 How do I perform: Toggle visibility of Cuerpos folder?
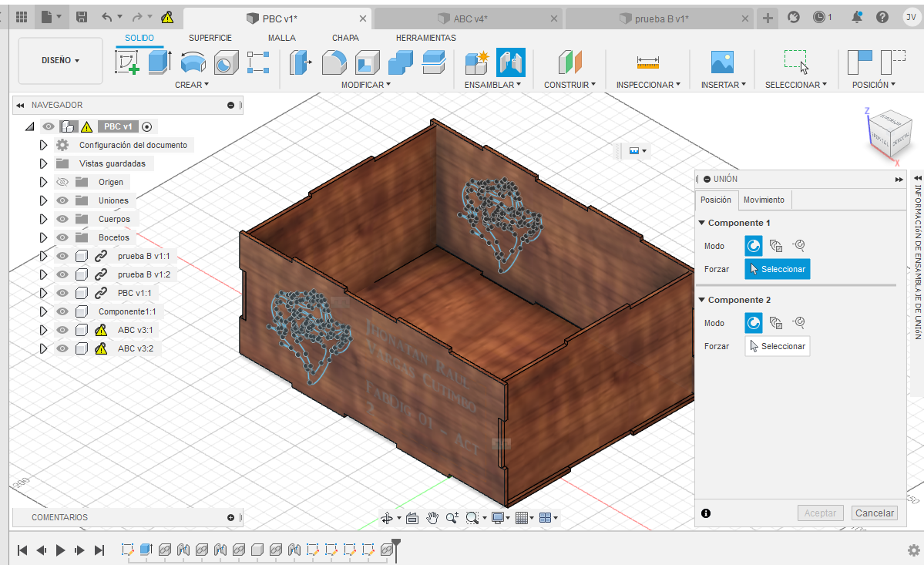[62, 219]
